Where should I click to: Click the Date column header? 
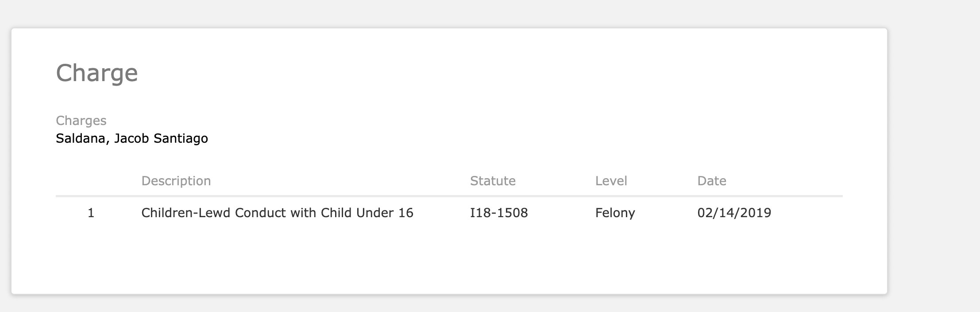coord(711,181)
